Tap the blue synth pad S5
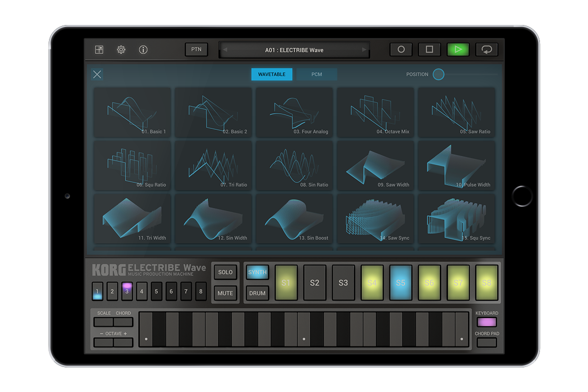Screen dimensions: 588x392 click(x=401, y=283)
